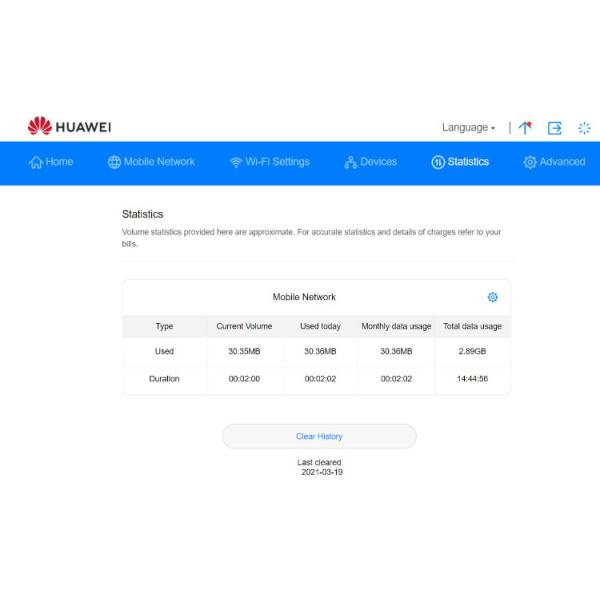Go to the Home tab
600x600 pixels.
point(51,162)
